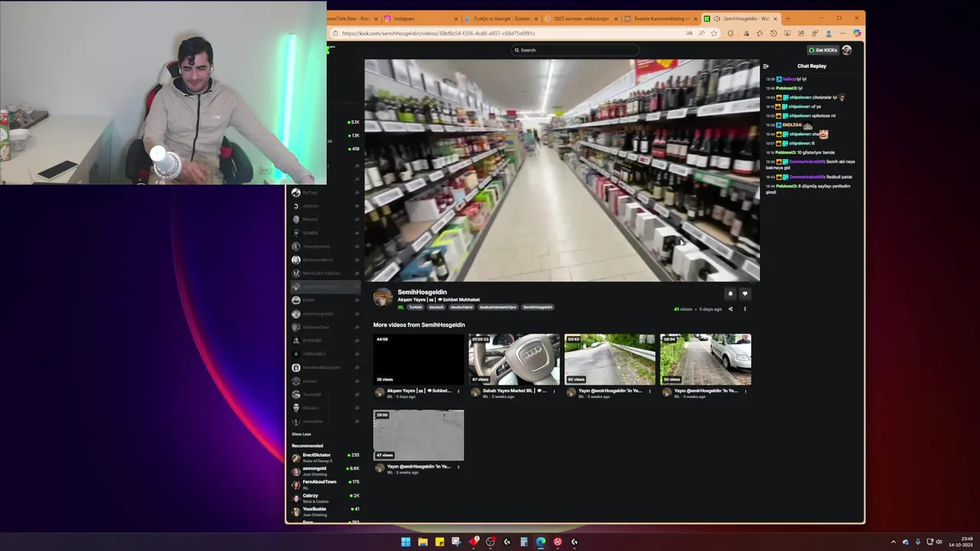The height and width of the screenshot is (551, 980).
Task: Click the Get KICKs button
Action: coord(823,50)
